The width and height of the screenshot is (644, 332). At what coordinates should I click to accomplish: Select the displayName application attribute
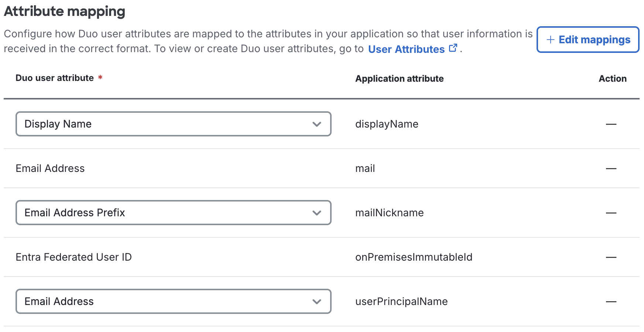tap(387, 124)
